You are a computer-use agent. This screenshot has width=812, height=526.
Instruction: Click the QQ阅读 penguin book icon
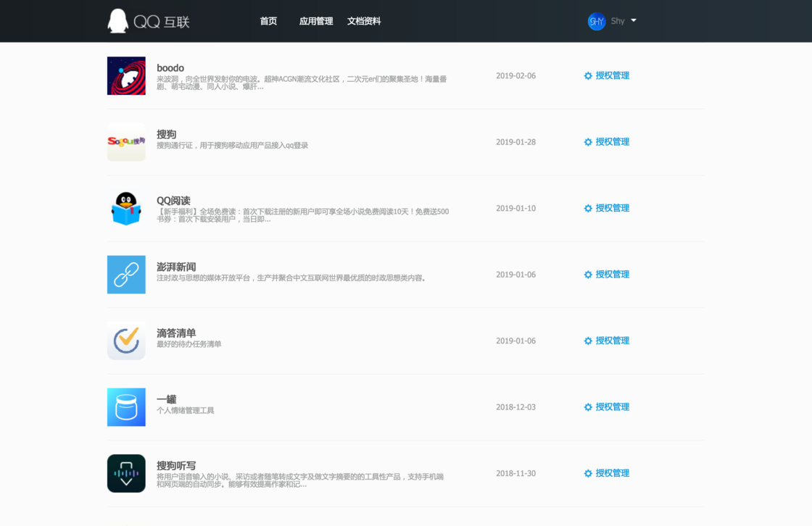[x=126, y=208]
